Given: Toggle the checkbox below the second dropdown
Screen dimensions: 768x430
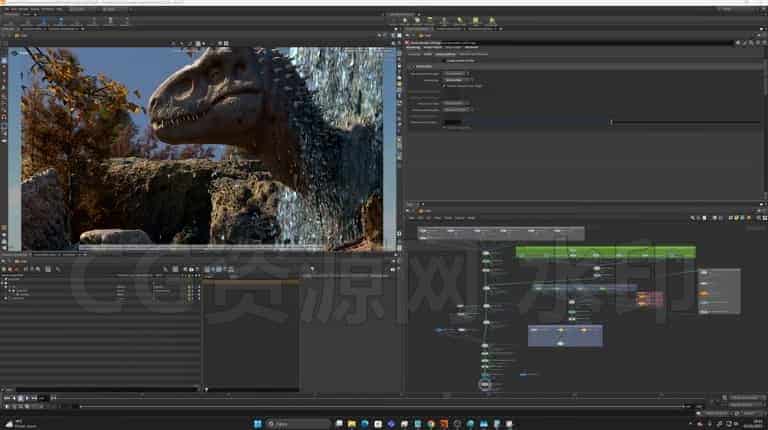Looking at the screenshot, I should 445,86.
